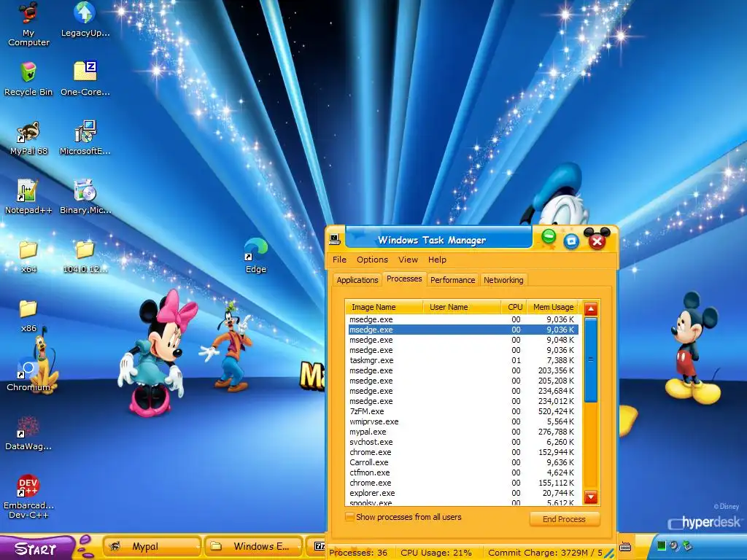Select the mypal.exe process

(462, 432)
